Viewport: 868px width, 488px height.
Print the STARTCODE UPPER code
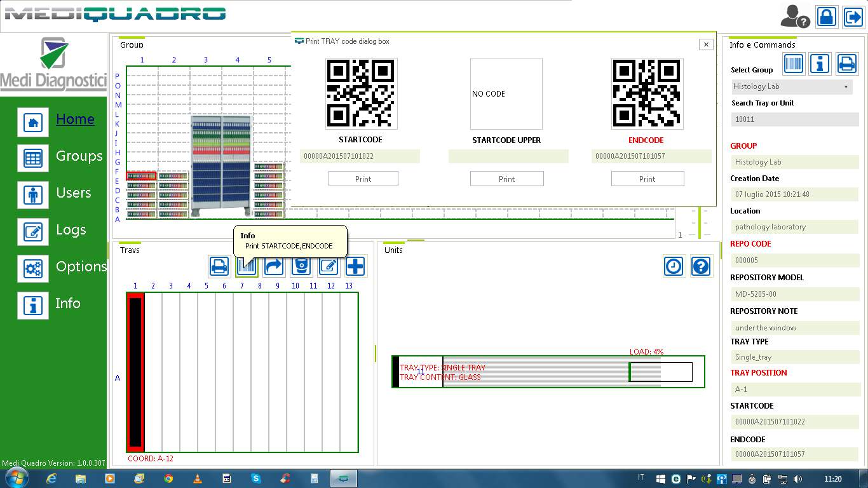click(506, 179)
